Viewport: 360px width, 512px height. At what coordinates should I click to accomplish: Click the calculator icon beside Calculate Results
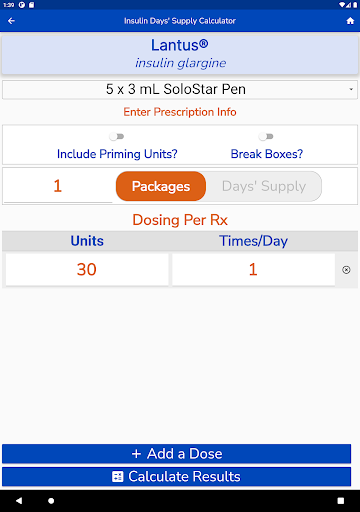pyautogui.click(x=117, y=477)
